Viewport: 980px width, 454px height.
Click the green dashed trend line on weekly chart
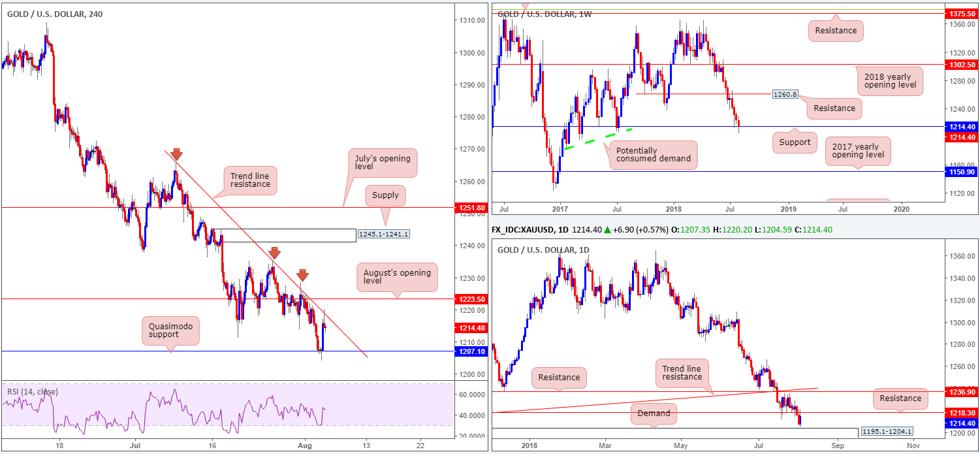click(x=599, y=138)
